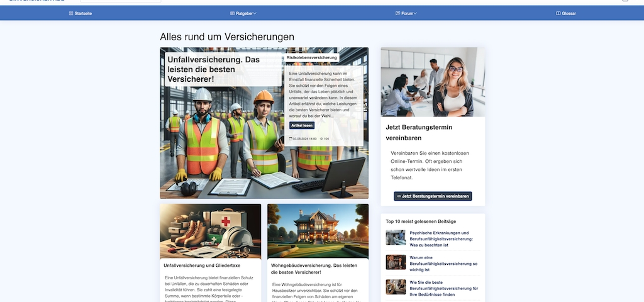Click the smiling woman consultation image
The height and width of the screenshot is (302, 644).
tap(433, 82)
